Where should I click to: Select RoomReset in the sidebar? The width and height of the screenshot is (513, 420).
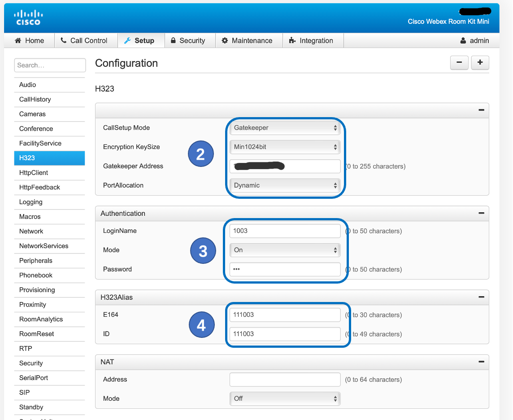(49, 334)
